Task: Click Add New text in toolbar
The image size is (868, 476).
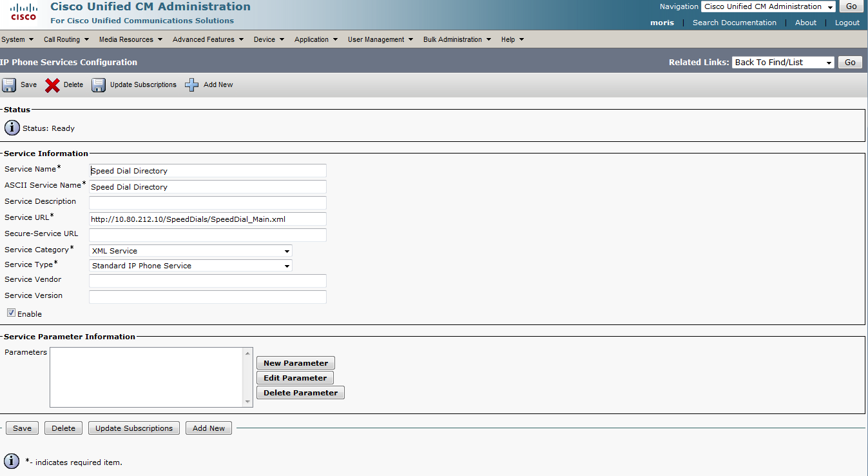Action: 218,85
